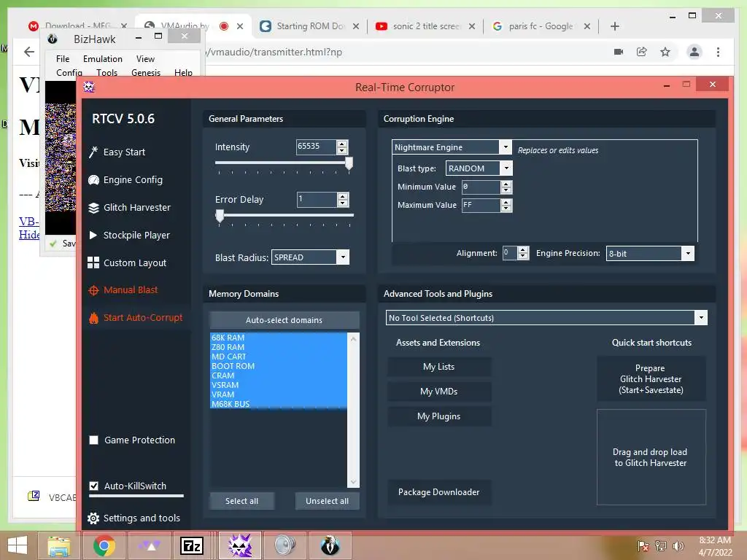The width and height of the screenshot is (747, 560).
Task: Click the Select all button
Action: click(242, 501)
